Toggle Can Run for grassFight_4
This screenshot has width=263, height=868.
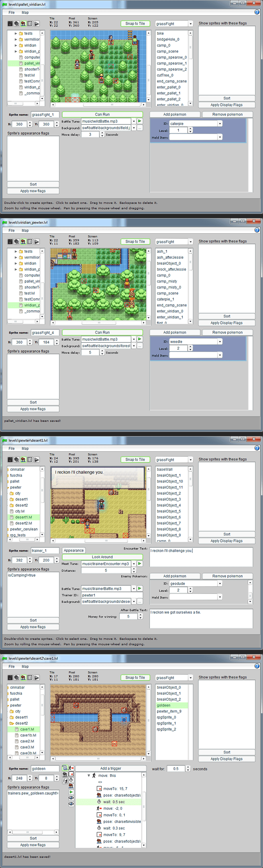(102, 332)
